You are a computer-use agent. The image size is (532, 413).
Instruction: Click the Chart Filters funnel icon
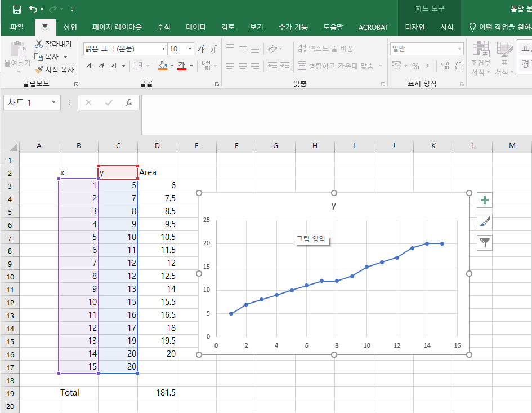pos(484,241)
